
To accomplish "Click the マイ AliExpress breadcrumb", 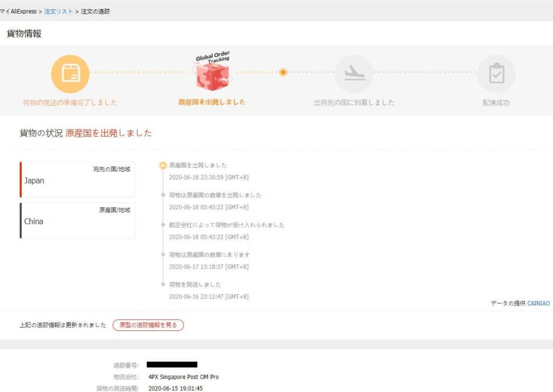I will pyautogui.click(x=18, y=11).
